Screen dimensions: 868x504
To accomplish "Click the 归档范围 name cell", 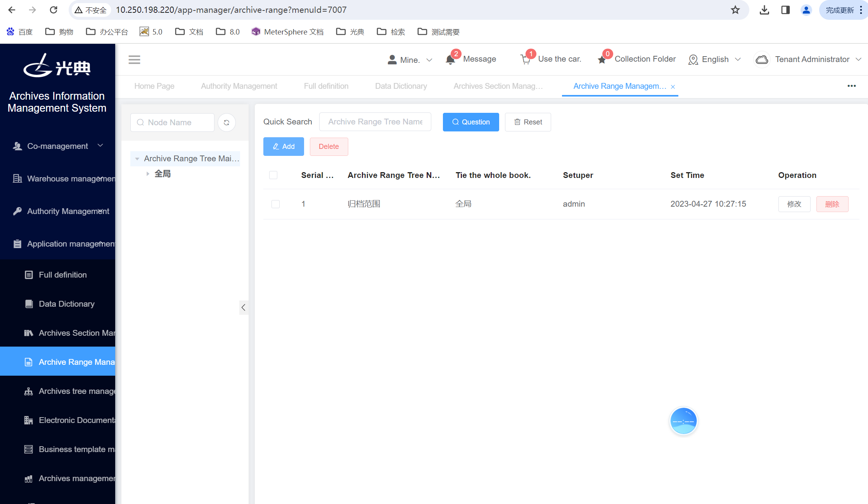I will [x=364, y=204].
